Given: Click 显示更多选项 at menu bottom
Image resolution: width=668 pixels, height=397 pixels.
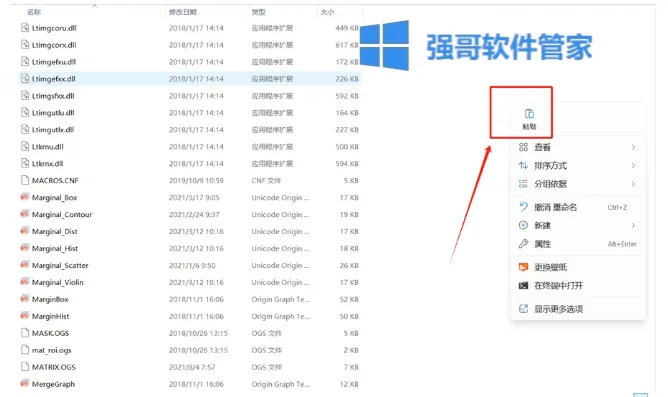Looking at the screenshot, I should tap(578, 309).
